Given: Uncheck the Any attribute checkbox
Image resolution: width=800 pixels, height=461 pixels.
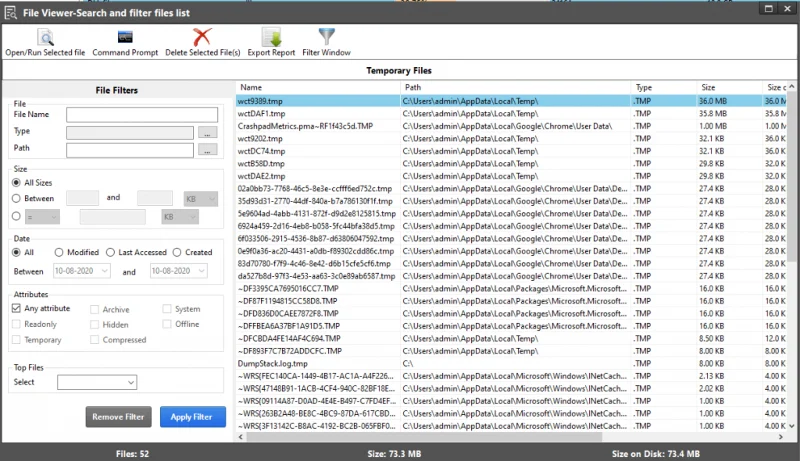Looking at the screenshot, I should tap(17, 309).
